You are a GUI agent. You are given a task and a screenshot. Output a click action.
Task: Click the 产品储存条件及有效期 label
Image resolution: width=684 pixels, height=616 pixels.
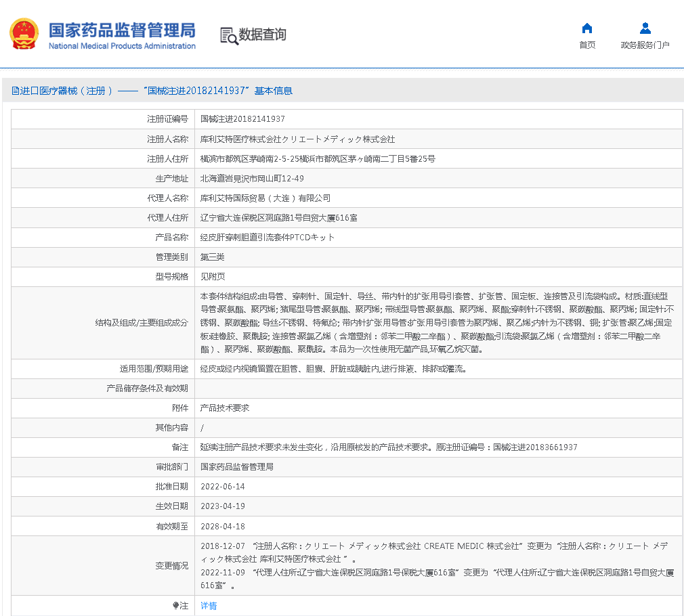pos(148,389)
